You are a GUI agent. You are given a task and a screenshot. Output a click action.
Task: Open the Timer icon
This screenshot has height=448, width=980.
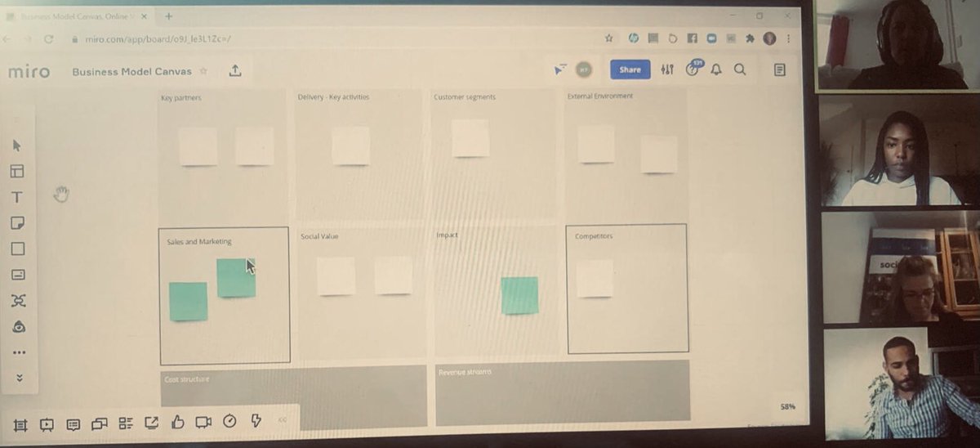coord(229,421)
